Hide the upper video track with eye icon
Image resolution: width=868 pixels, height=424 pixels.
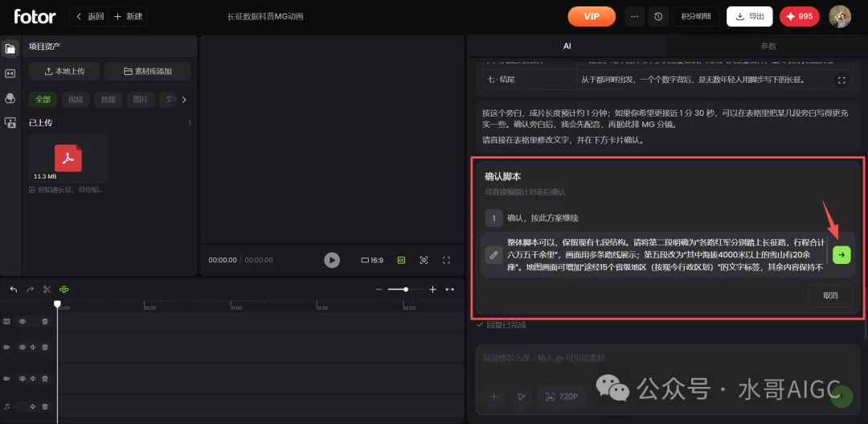click(23, 348)
